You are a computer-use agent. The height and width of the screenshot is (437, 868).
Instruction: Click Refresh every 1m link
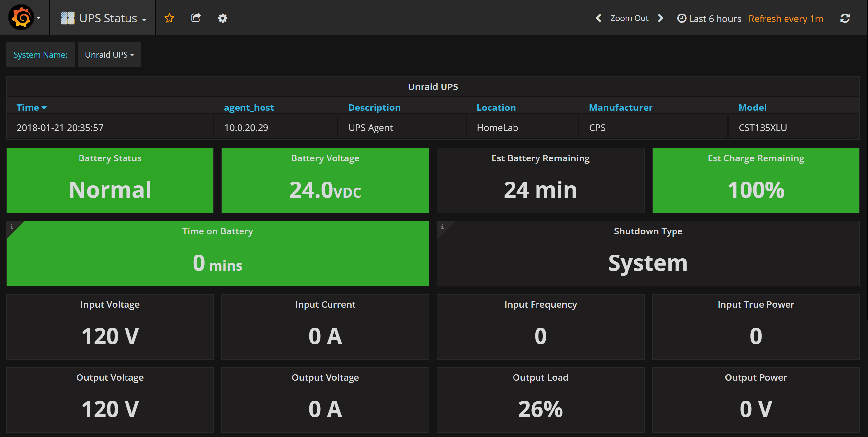[786, 18]
